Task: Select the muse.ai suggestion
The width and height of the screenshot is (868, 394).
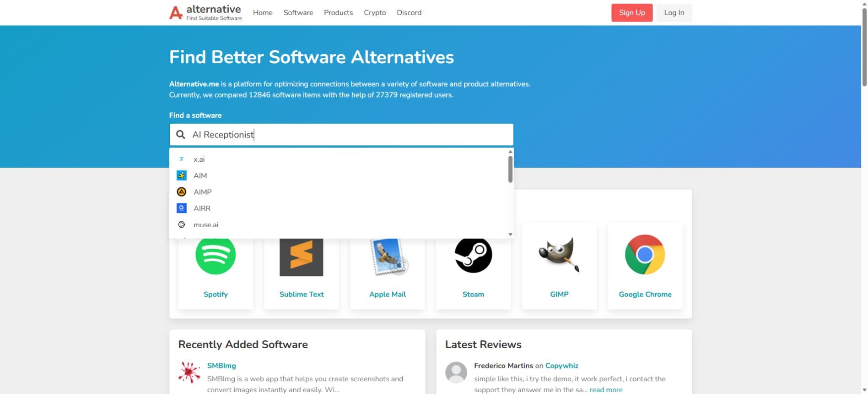Action: pyautogui.click(x=338, y=225)
